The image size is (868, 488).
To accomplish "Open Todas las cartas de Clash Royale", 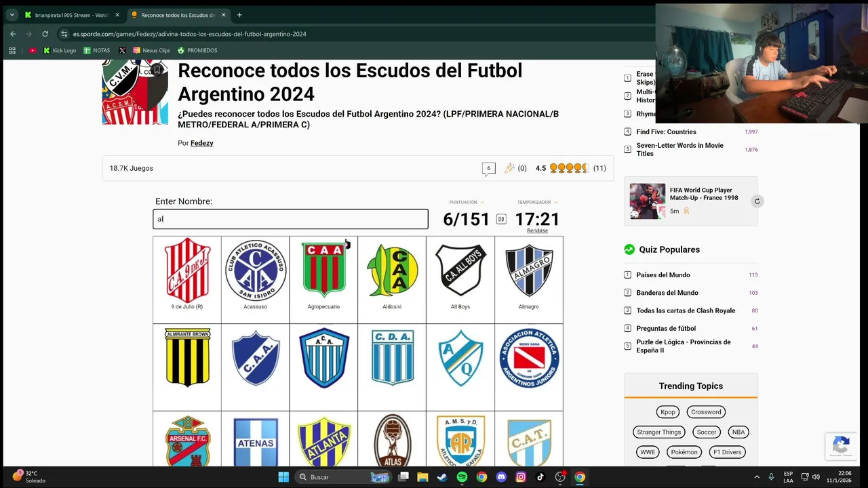I will pos(686,310).
